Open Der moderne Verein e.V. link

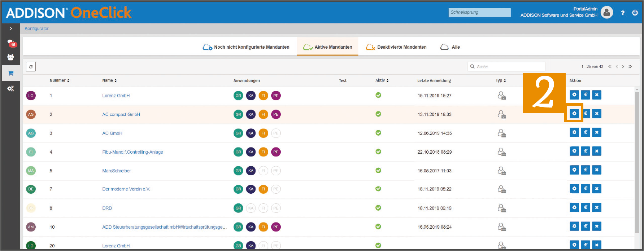tap(126, 189)
